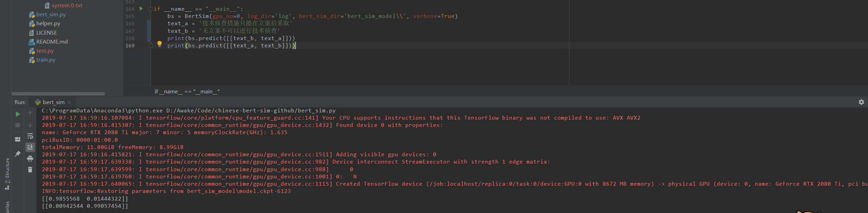Open the Run panel settings gear

coord(861,102)
